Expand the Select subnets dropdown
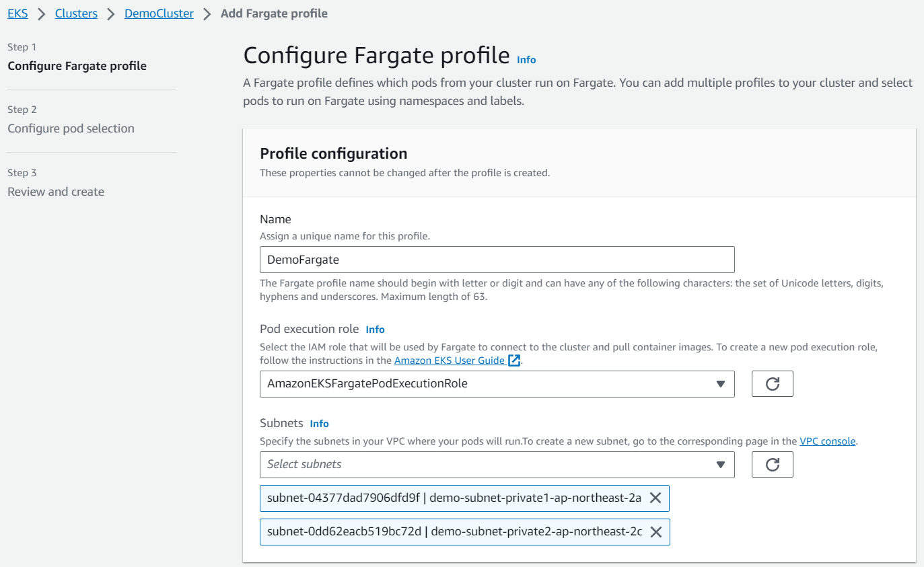The height and width of the screenshot is (567, 924). tap(497, 464)
